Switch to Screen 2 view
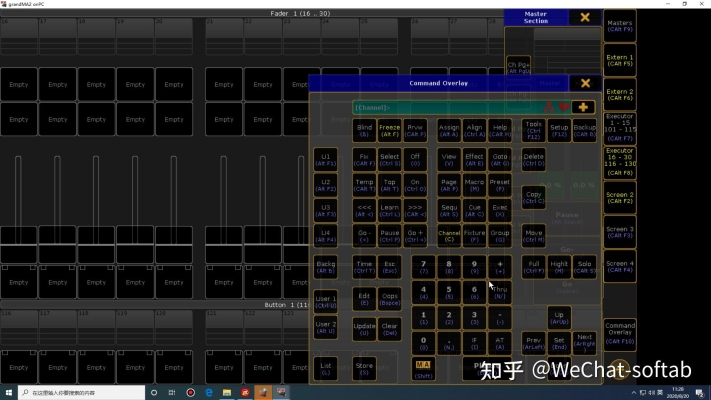Screen dimensions: 711x400 [x=620, y=198]
